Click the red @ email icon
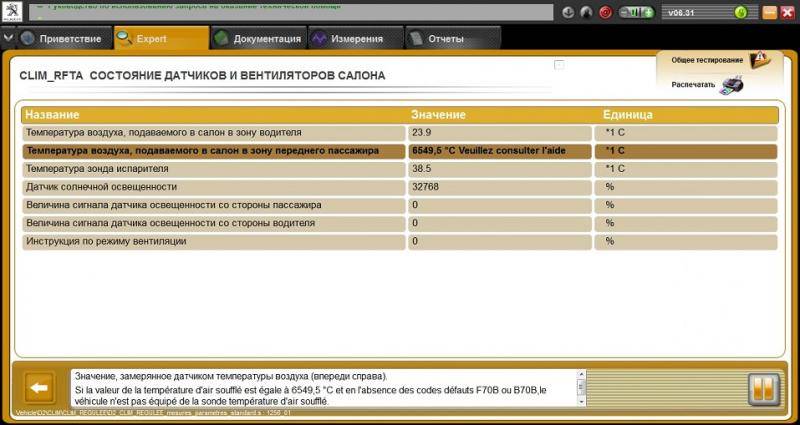This screenshot has width=800, height=425. pos(606,13)
